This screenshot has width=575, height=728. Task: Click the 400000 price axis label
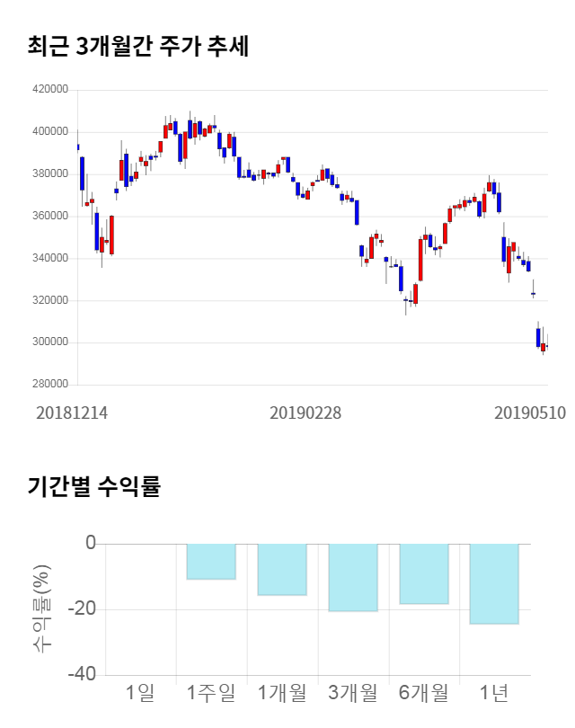[50, 132]
